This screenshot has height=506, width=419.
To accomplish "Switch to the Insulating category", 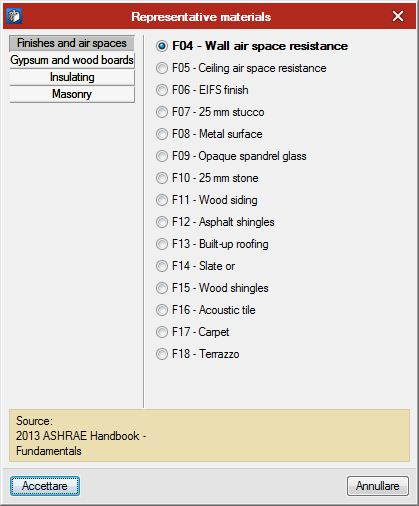I will pos(72,77).
